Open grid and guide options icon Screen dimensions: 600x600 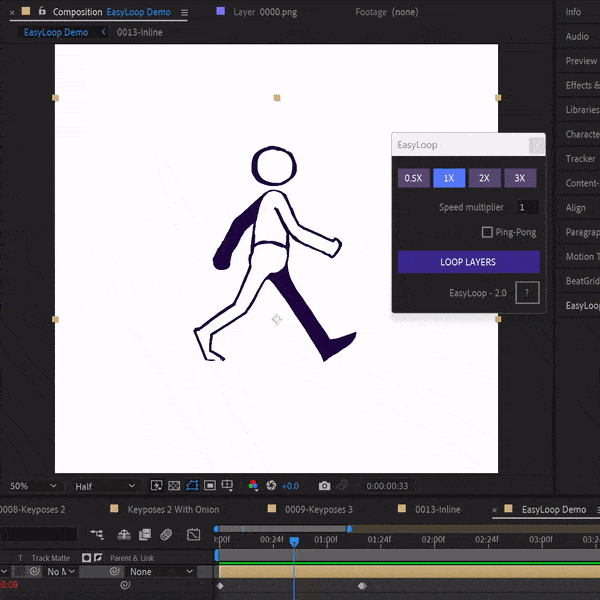point(227,486)
